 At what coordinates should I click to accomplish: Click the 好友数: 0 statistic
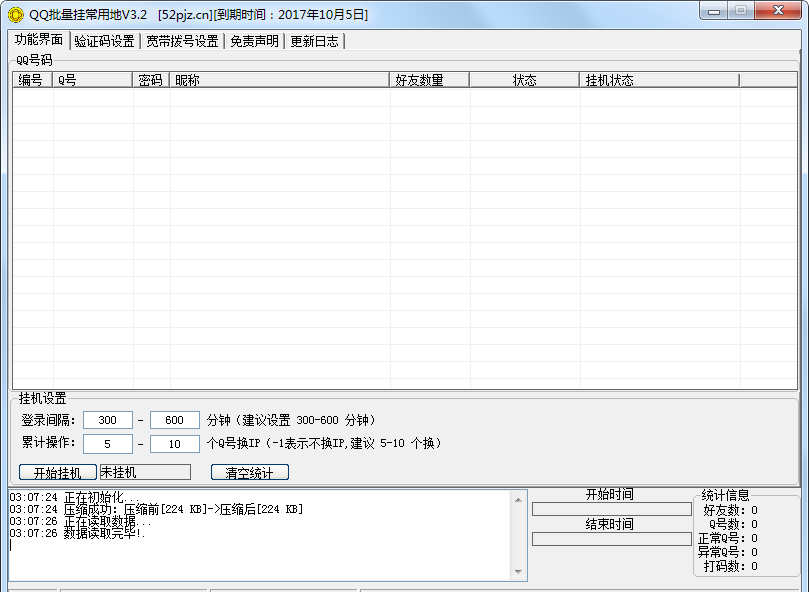point(730,510)
